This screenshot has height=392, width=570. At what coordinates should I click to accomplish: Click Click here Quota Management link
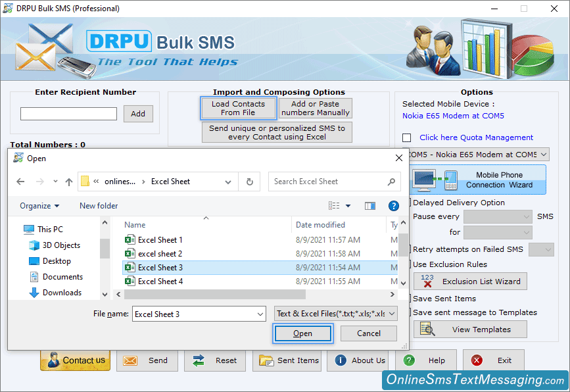click(476, 138)
